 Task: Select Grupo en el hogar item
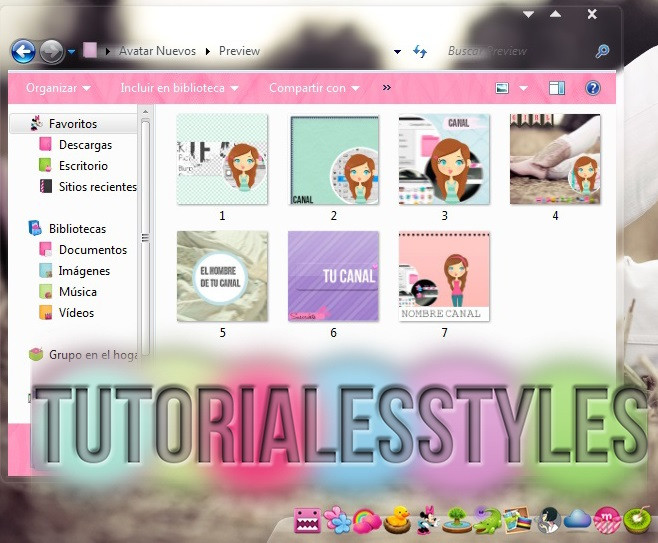[93, 355]
